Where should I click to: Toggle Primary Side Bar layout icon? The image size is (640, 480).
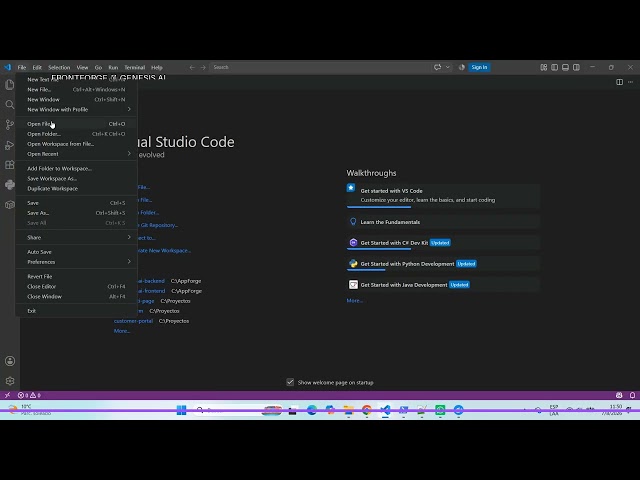pyautogui.click(x=554, y=67)
